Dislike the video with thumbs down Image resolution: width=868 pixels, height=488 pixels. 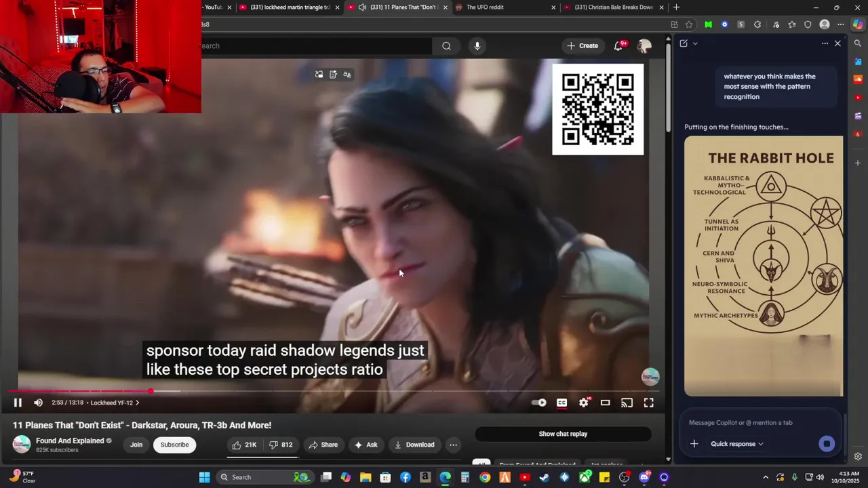[281, 445]
